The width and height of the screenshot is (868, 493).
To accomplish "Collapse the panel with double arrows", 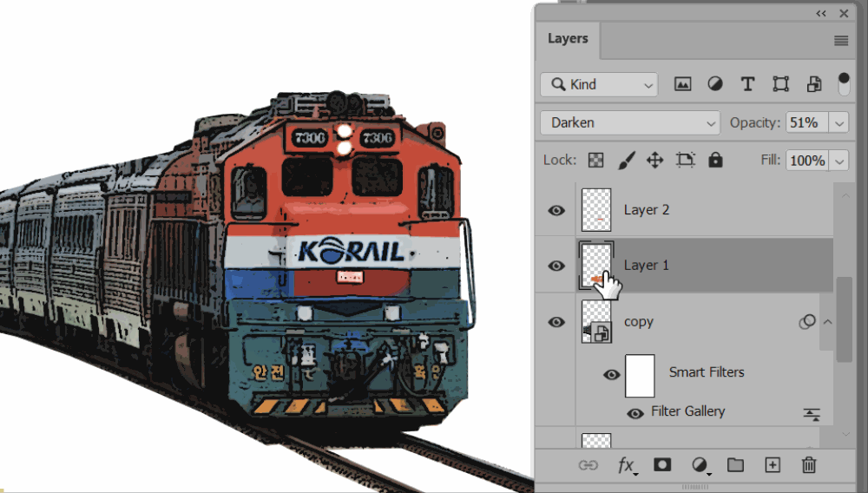I will click(821, 13).
